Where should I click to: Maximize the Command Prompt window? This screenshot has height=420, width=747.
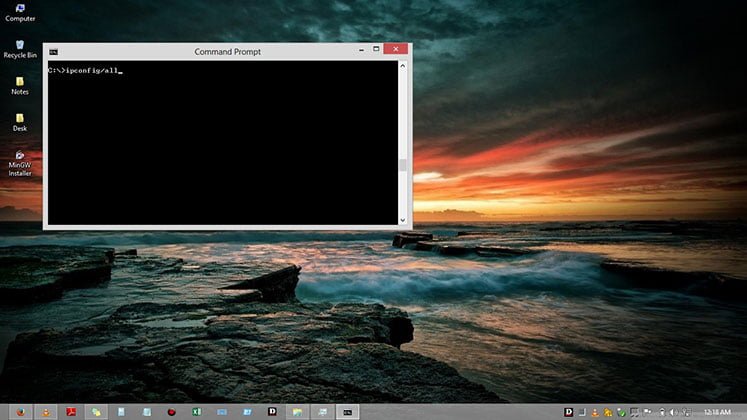(376, 49)
